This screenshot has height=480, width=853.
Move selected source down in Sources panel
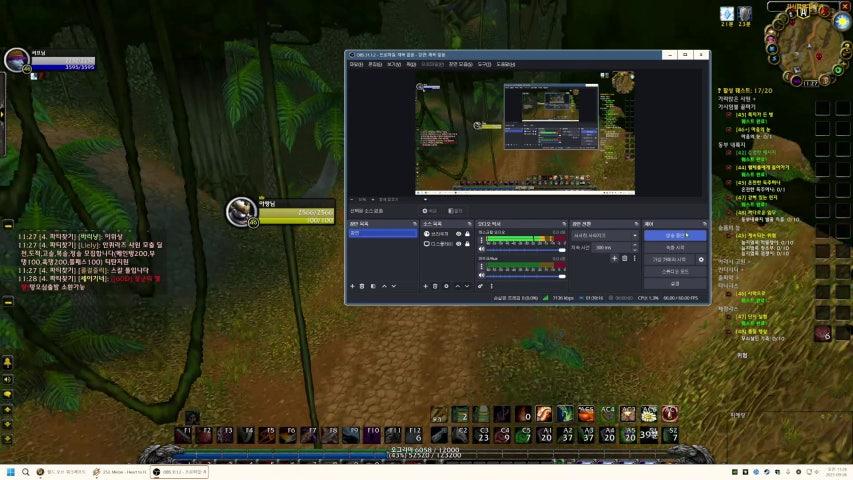467,286
